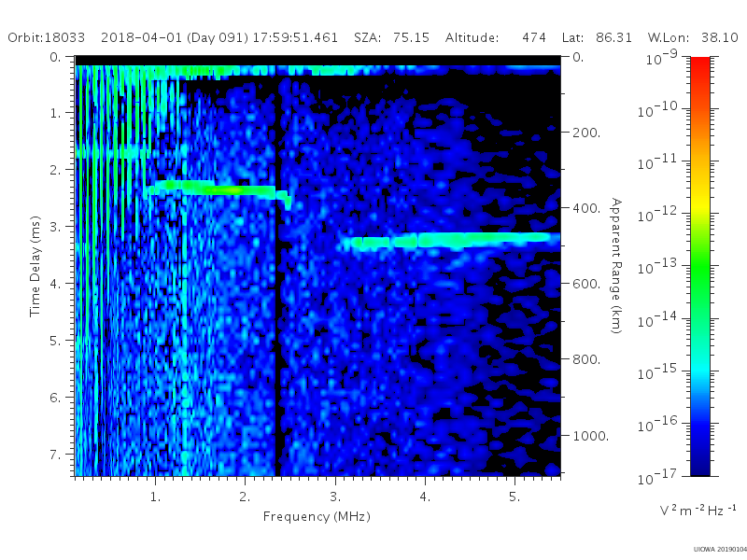Viewport: 747px width, 560px height.
Task: Click the apparent range tick label '1000.'
Action: point(591,436)
